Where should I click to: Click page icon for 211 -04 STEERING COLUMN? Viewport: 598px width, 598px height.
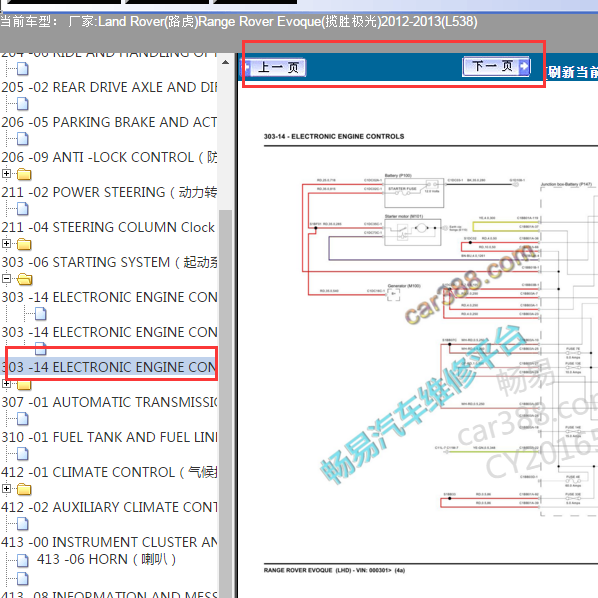[23, 209]
